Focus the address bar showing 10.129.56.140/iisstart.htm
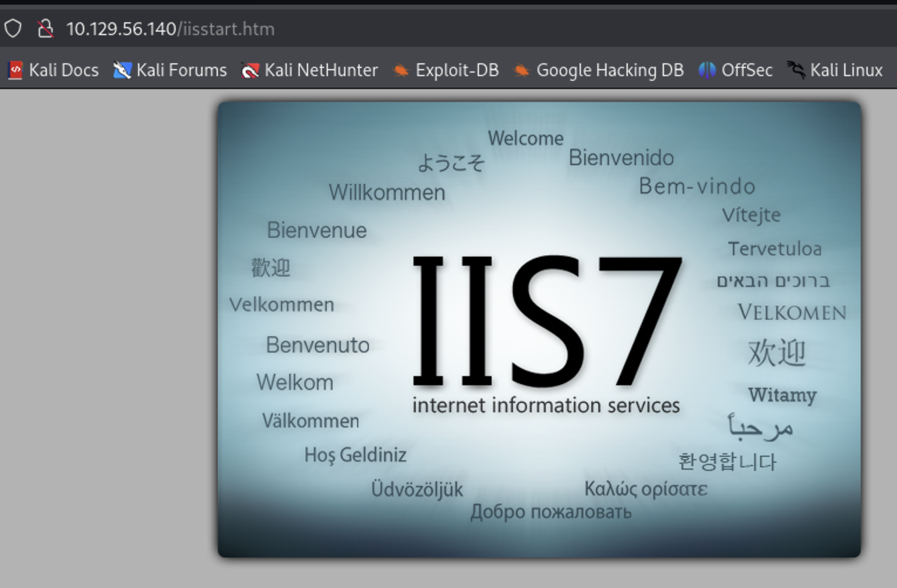 (x=170, y=29)
